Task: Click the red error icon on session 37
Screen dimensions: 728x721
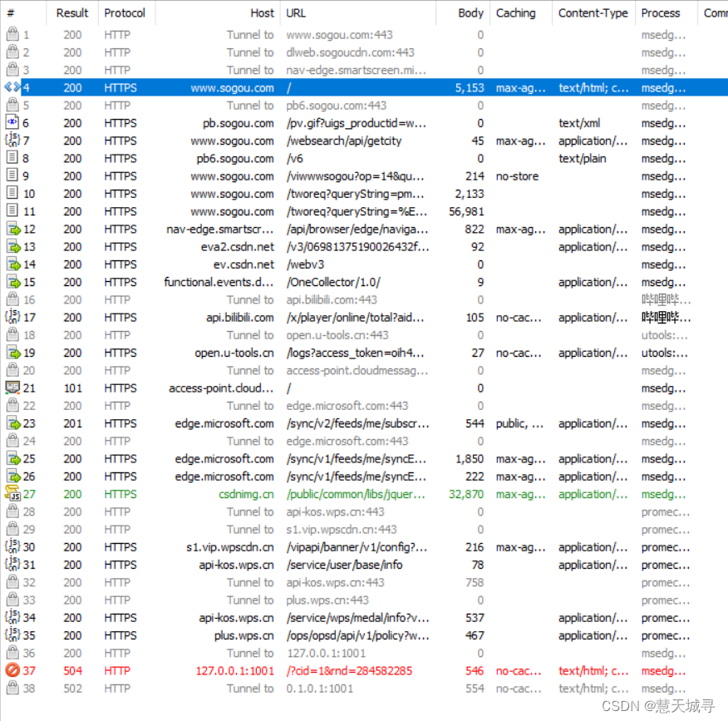Action: (12, 670)
